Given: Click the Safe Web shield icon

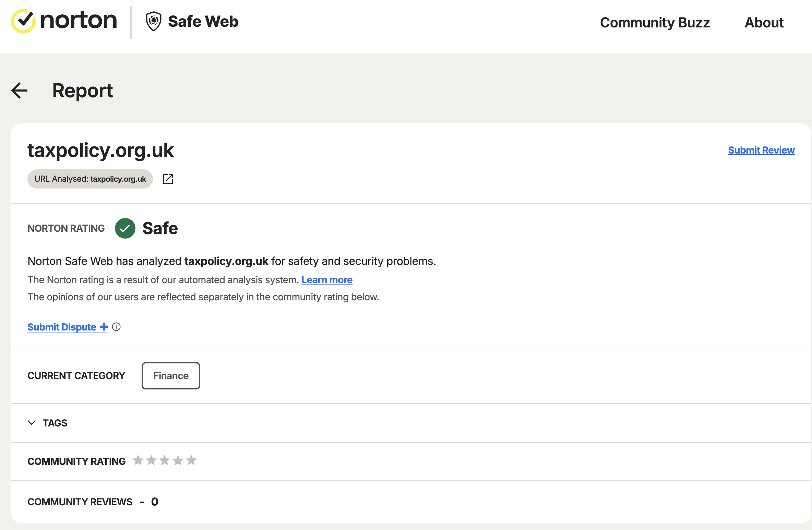Looking at the screenshot, I should (x=154, y=21).
